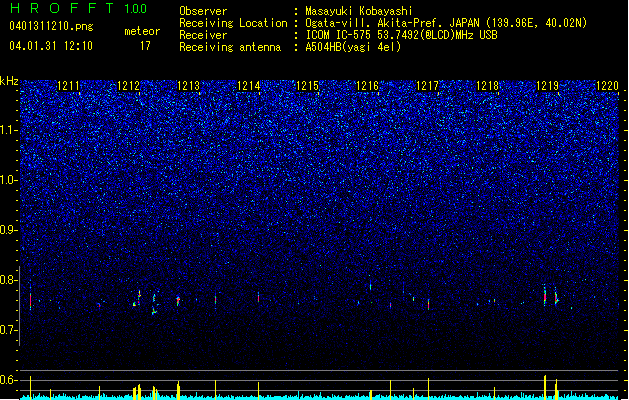Click the Receiving Location label

(x=233, y=23)
